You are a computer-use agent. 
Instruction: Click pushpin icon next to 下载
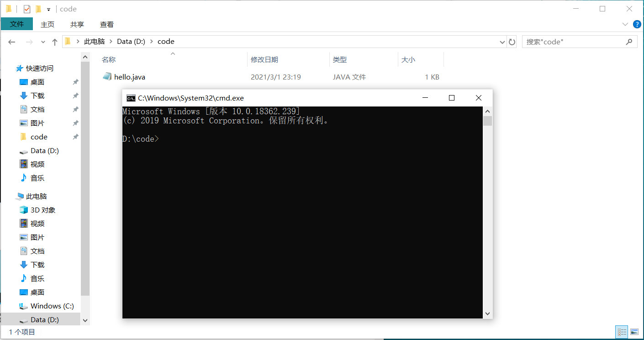click(x=75, y=96)
